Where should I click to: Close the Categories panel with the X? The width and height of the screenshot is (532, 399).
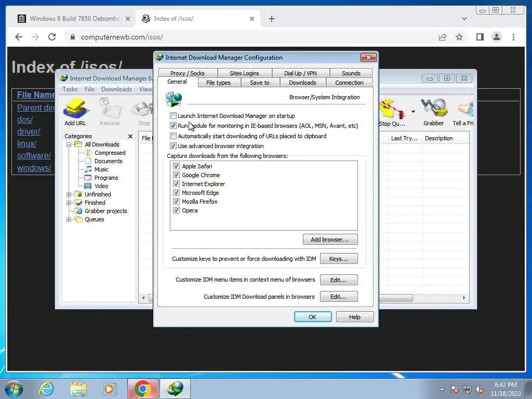click(130, 136)
